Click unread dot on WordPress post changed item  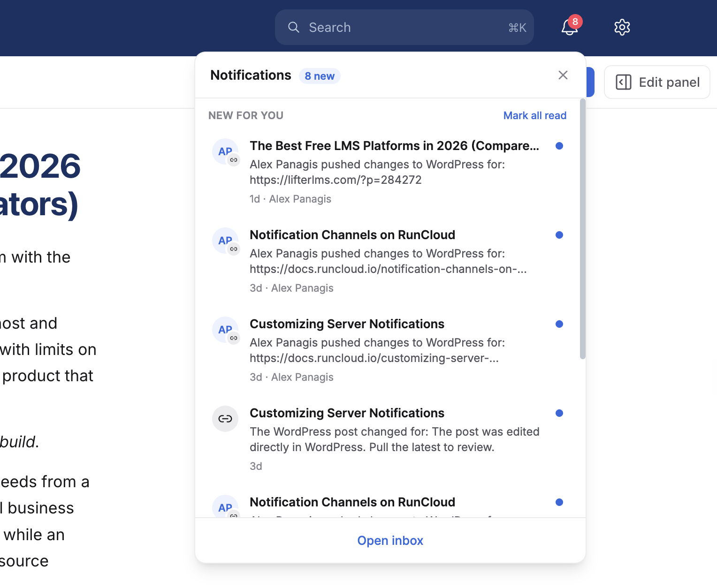(559, 413)
